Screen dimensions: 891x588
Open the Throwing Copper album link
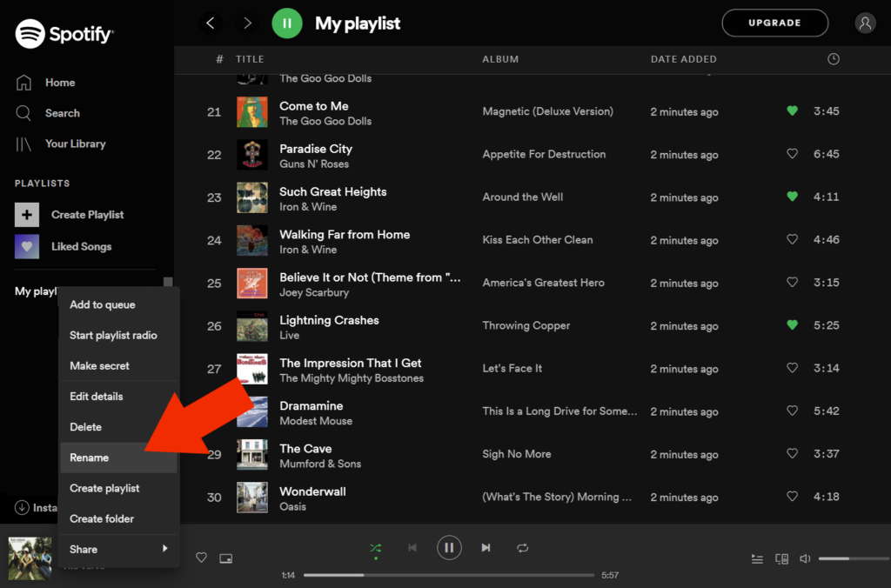pyautogui.click(x=526, y=325)
